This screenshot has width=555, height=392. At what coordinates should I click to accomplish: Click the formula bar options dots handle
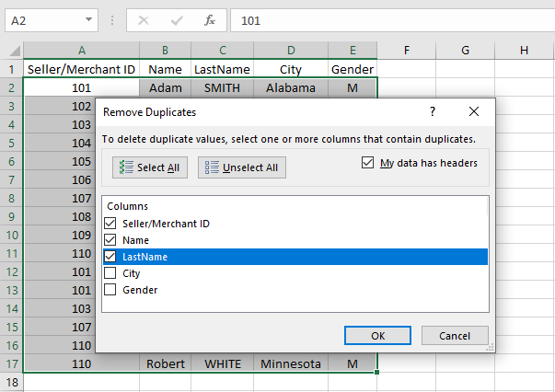coord(112,20)
